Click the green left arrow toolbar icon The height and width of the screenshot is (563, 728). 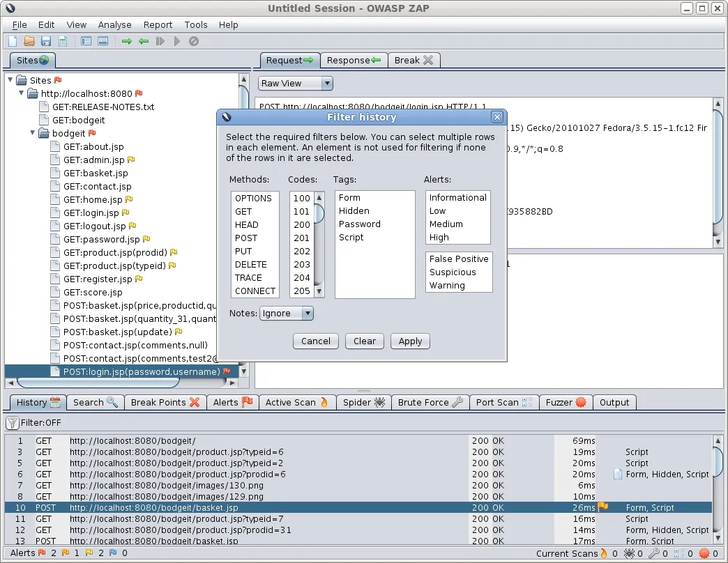pyautogui.click(x=144, y=41)
